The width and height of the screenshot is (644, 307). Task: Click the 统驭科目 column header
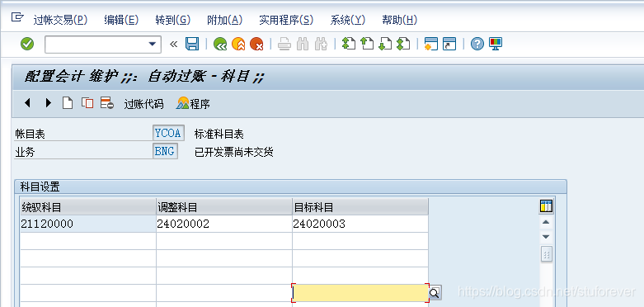pyautogui.click(x=88, y=207)
